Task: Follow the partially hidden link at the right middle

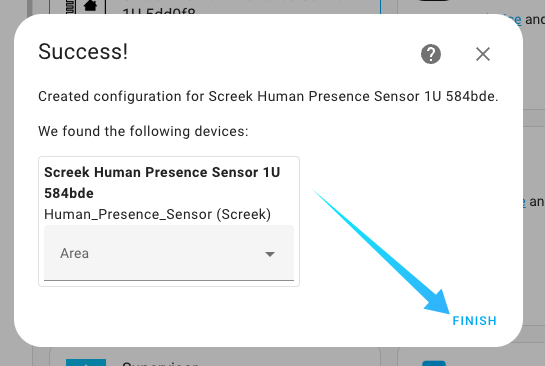Action: tap(521, 202)
